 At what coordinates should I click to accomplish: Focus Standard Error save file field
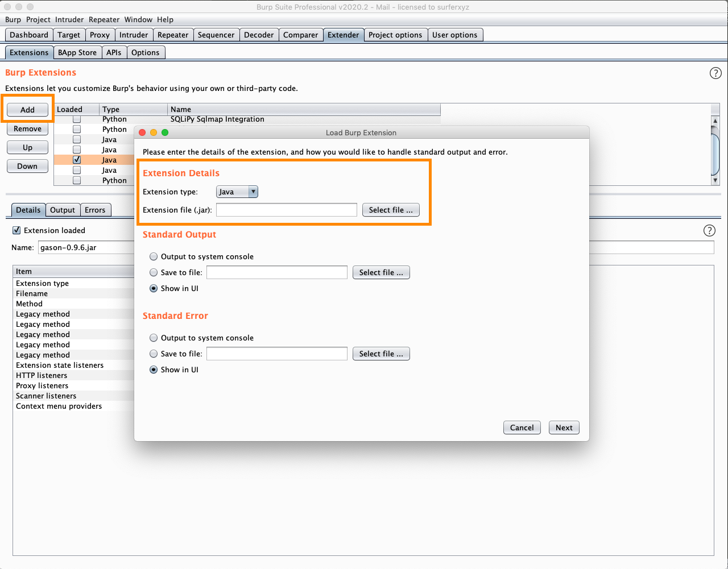(277, 354)
